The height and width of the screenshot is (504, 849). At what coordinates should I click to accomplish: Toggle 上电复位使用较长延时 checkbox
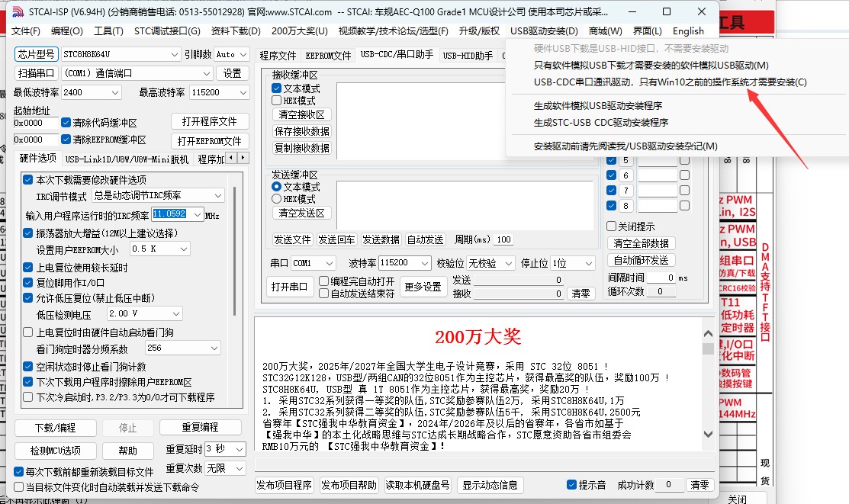(x=28, y=268)
